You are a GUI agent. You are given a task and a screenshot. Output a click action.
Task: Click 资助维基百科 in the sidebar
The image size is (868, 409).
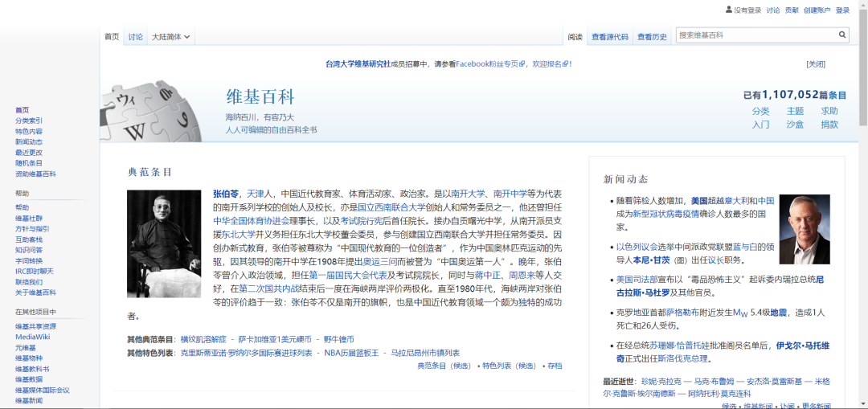(x=35, y=174)
